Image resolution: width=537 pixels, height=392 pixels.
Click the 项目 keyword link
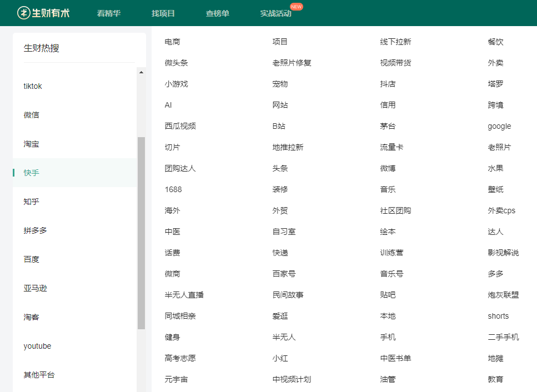(280, 42)
